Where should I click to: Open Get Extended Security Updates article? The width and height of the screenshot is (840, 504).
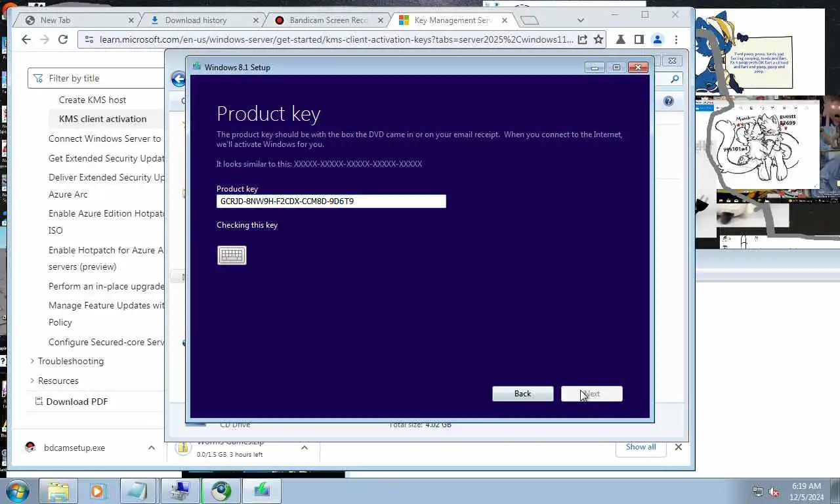[x=106, y=158]
